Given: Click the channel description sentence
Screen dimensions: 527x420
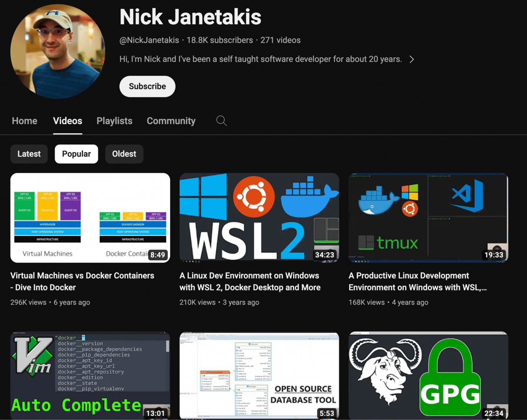Looking at the screenshot, I should point(261,59).
